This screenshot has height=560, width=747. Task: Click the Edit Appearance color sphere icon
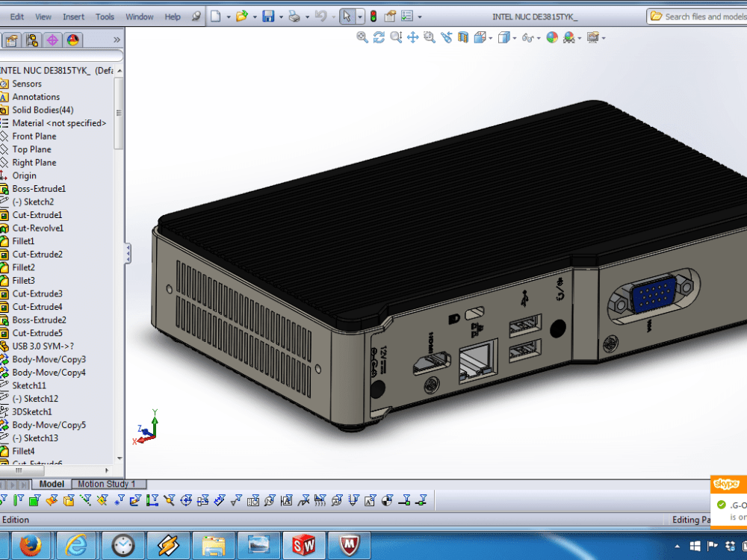click(x=551, y=37)
